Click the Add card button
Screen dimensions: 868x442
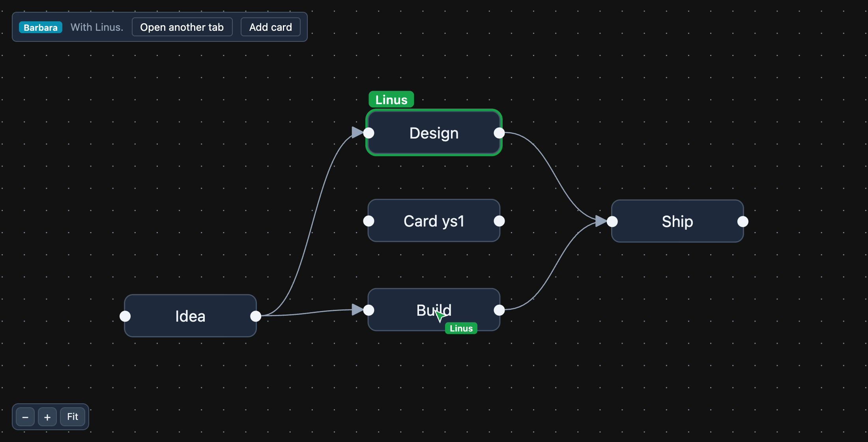coord(271,27)
